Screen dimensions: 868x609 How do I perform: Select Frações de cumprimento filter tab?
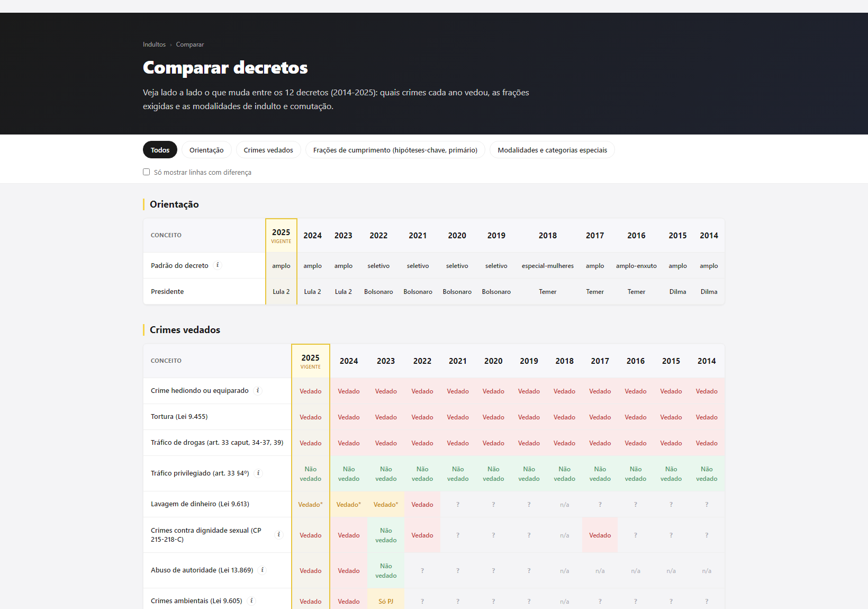[395, 150]
